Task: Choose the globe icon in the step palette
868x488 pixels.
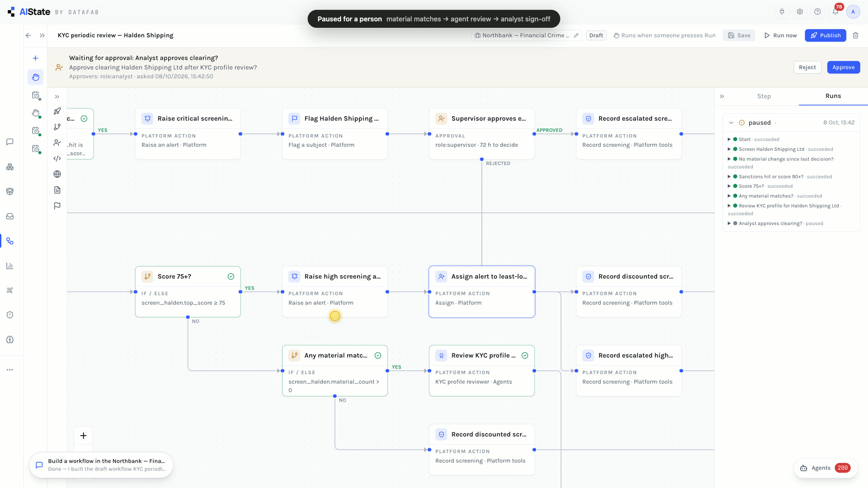Action: (x=57, y=174)
